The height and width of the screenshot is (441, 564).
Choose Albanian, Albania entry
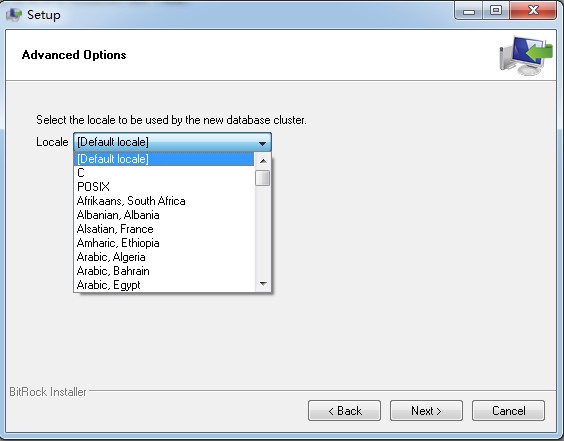(164, 215)
